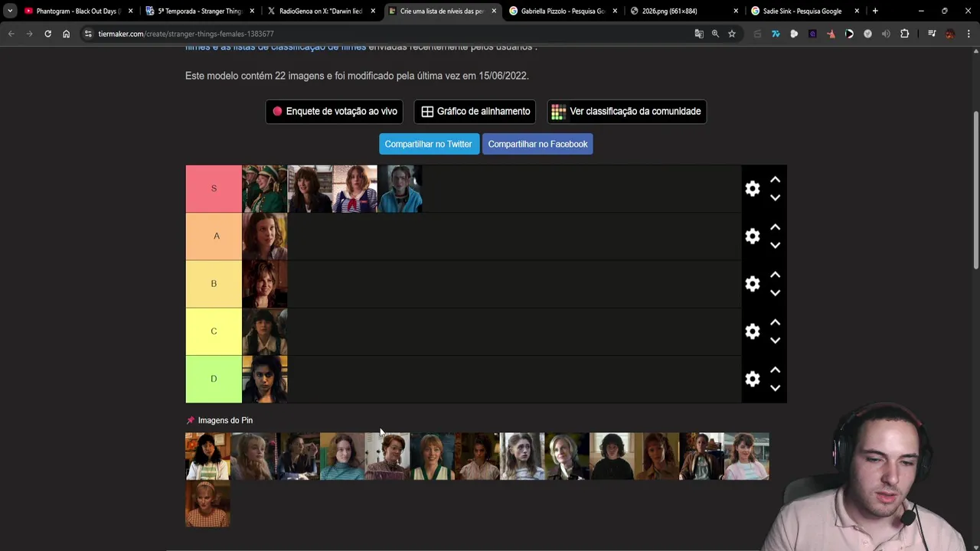View site information icon in address bar
The height and width of the screenshot is (551, 980).
click(x=88, y=34)
